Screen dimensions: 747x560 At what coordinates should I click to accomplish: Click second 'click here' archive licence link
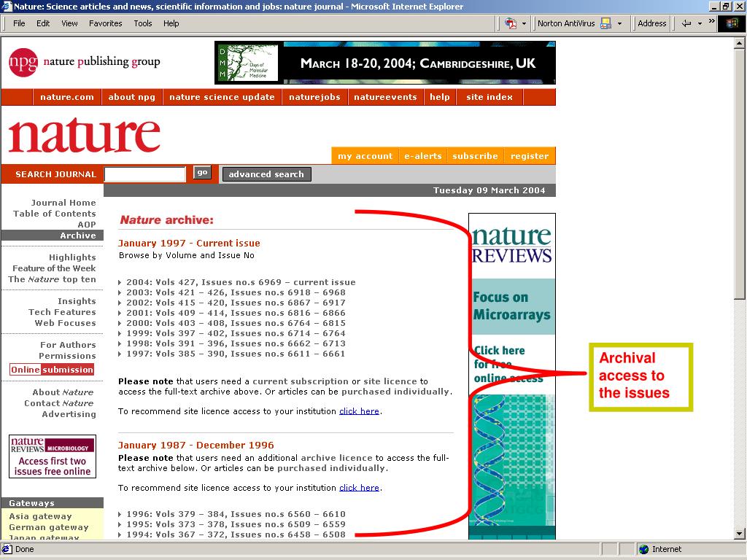(x=359, y=488)
